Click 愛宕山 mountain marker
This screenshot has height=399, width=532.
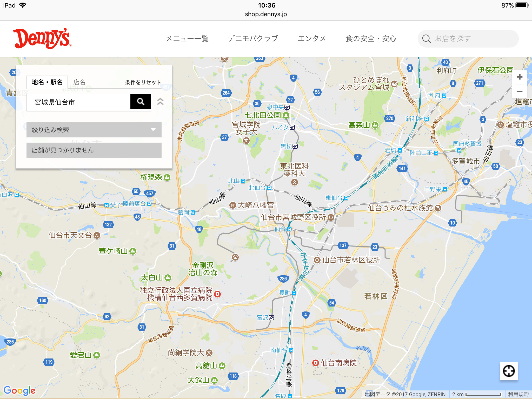click(97, 355)
